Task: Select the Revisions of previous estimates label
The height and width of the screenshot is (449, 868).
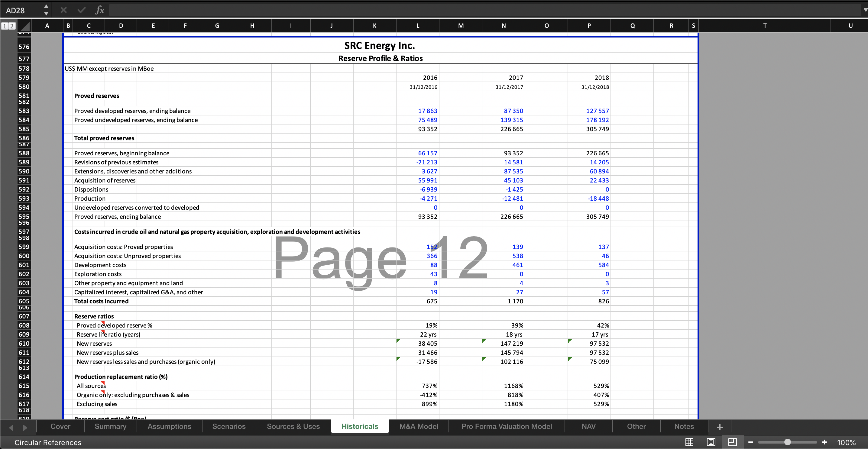Action: tap(116, 162)
